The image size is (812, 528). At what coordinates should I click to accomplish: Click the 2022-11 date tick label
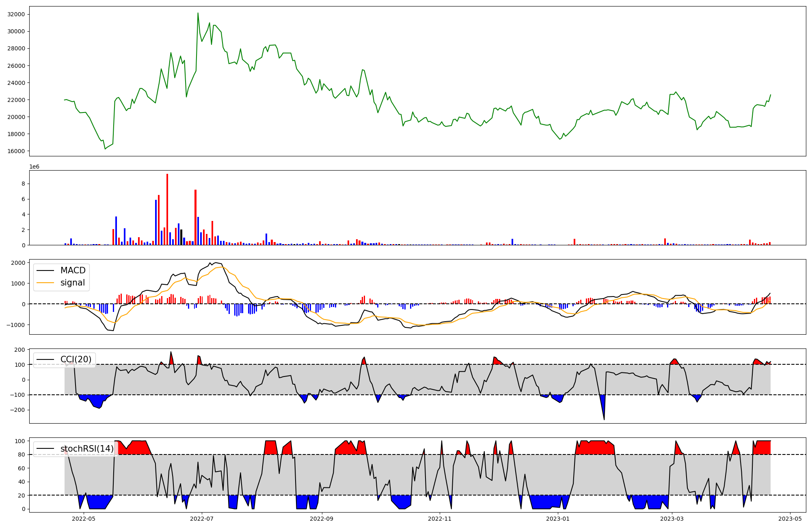440,519
